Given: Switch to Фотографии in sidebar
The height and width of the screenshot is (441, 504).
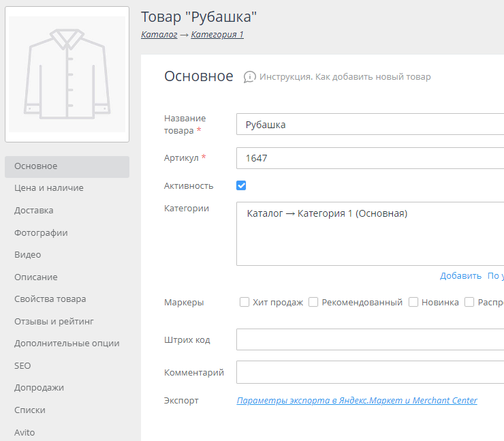Looking at the screenshot, I should pyautogui.click(x=41, y=232).
